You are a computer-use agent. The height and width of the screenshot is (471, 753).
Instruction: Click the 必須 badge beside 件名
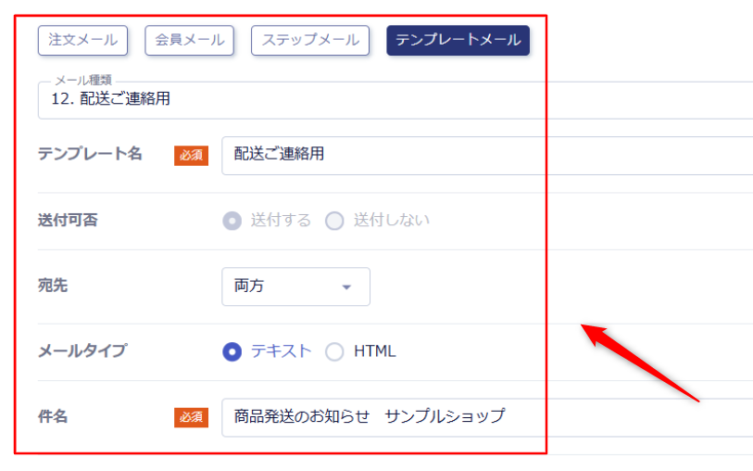click(x=191, y=417)
